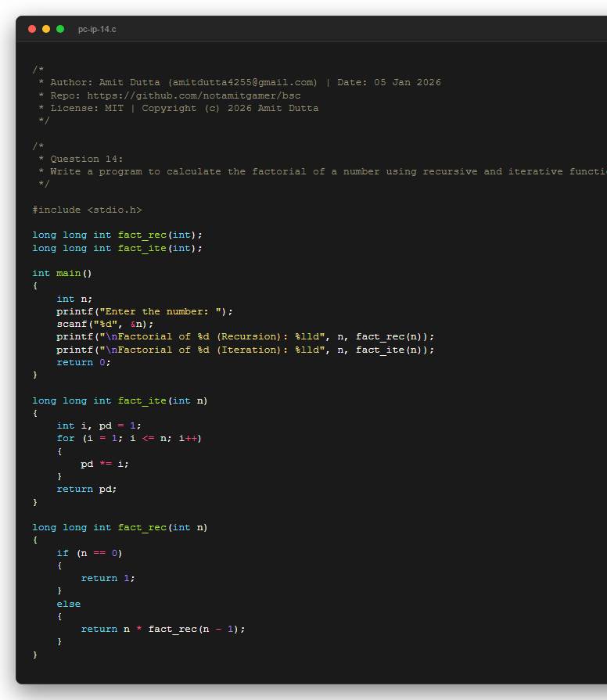This screenshot has height=700, width=607.
Task: Click the fact_ite(int n) function definition header
Action: pyautogui.click(x=120, y=401)
